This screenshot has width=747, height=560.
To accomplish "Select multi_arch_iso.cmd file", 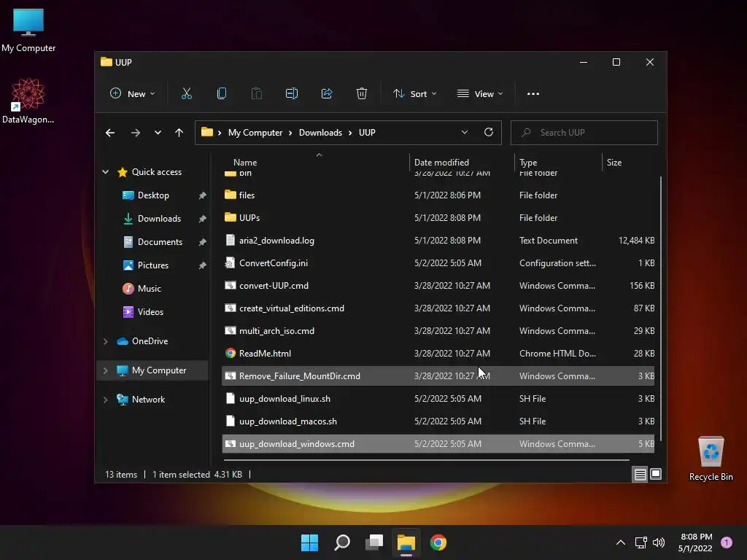I will [x=438, y=331].
